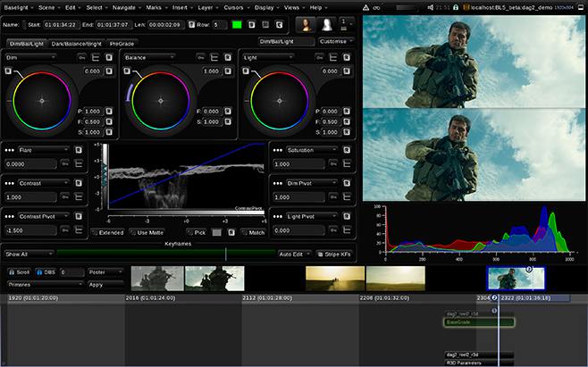
Task: Reset the Dim P: 1.000 value
Action: 109,111
